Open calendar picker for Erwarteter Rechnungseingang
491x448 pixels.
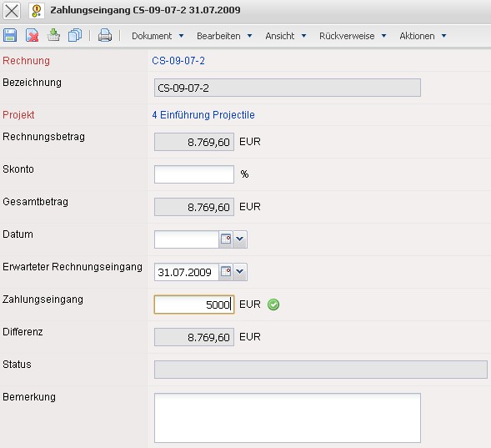pos(225,272)
